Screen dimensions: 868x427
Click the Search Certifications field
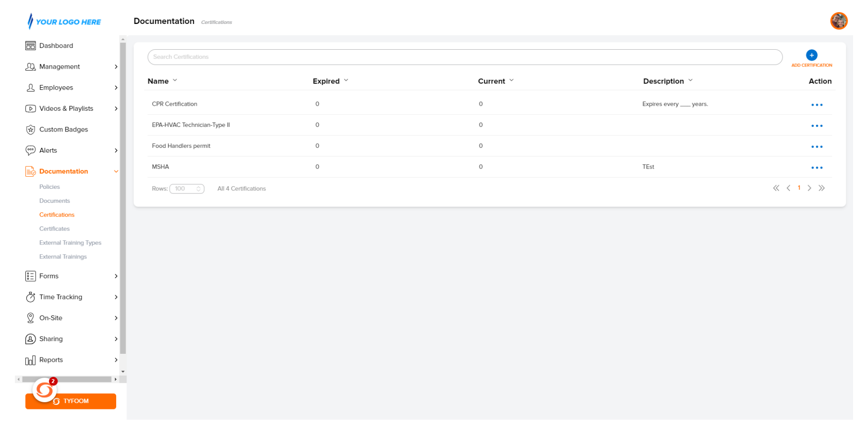(464, 57)
